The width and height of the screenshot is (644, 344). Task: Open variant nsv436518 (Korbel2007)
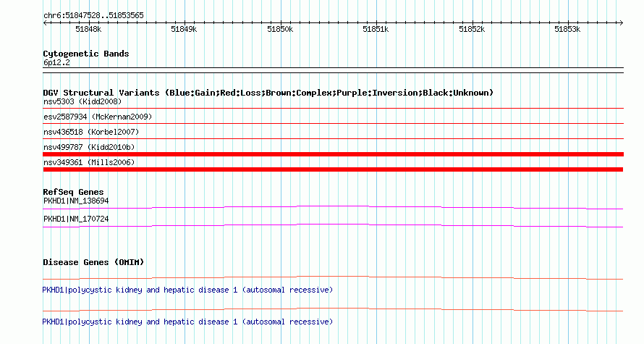[x=91, y=132]
